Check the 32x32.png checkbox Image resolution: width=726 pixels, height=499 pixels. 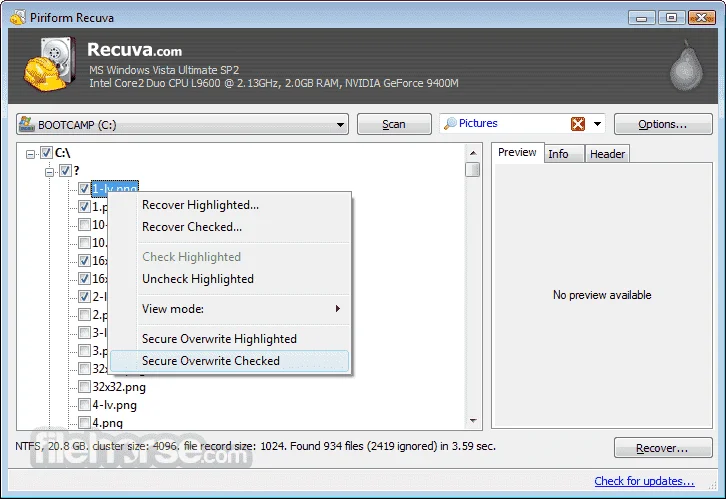(x=84, y=387)
